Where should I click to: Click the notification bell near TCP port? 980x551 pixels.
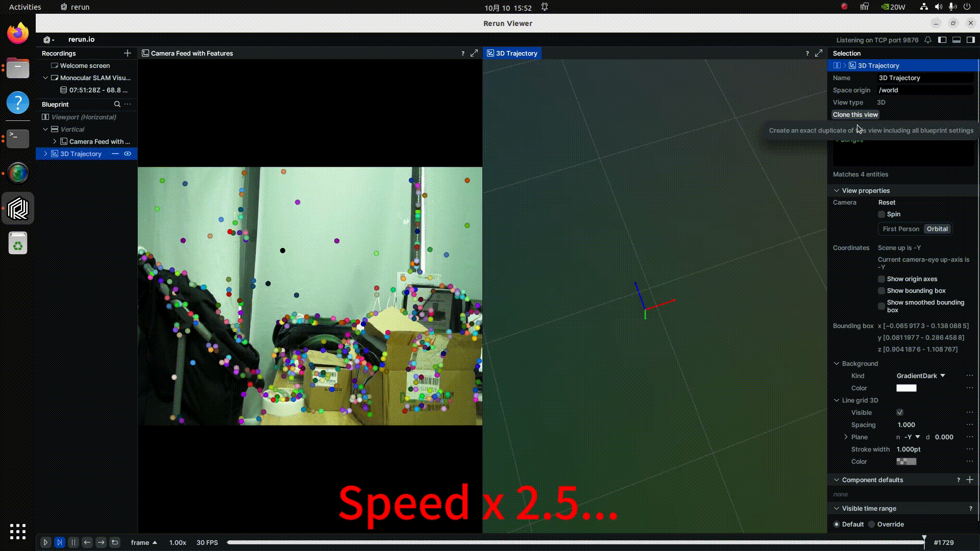928,40
